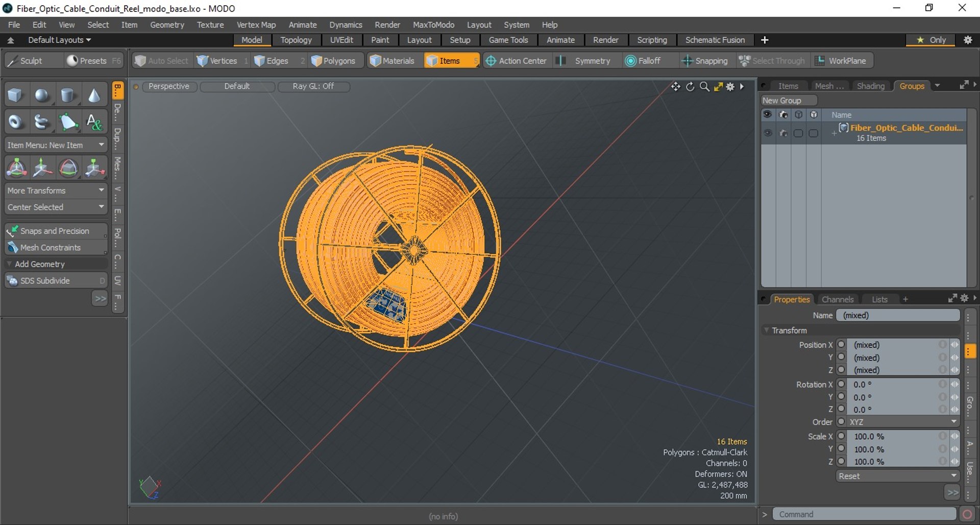Toggle Snapping on the toolbar
The width and height of the screenshot is (980, 525).
[x=705, y=61]
